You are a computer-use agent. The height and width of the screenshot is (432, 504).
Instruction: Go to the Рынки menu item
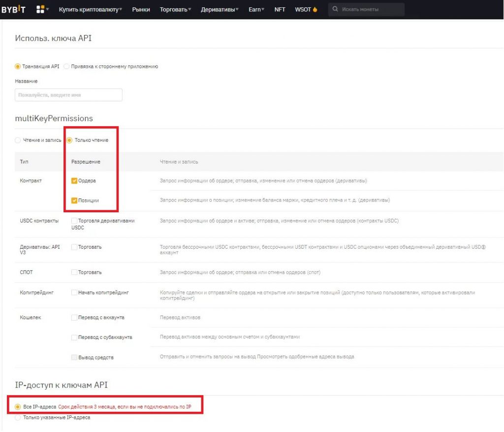pyautogui.click(x=141, y=9)
